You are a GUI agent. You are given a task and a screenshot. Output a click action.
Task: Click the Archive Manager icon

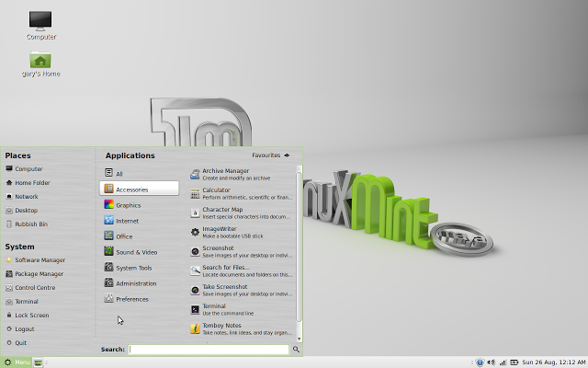click(x=195, y=174)
